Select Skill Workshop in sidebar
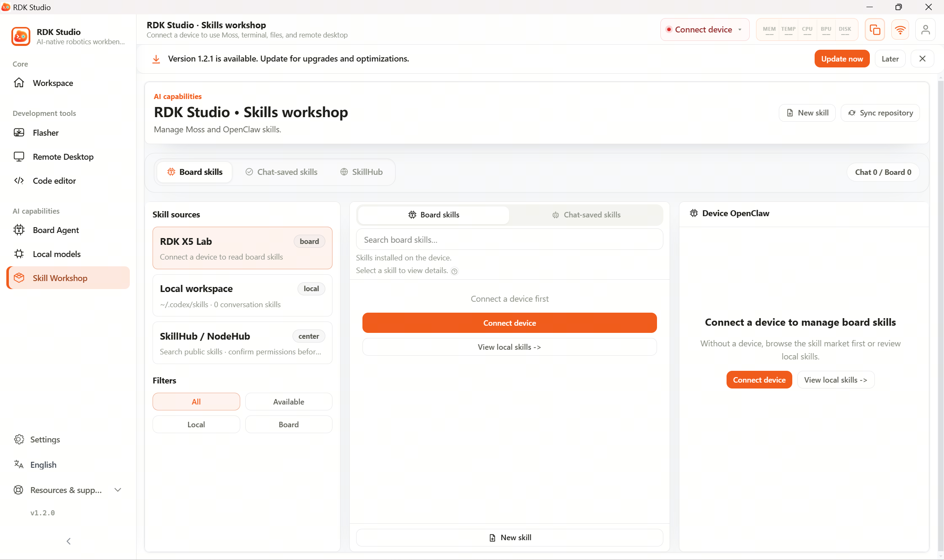This screenshot has height=560, width=944. (68, 278)
